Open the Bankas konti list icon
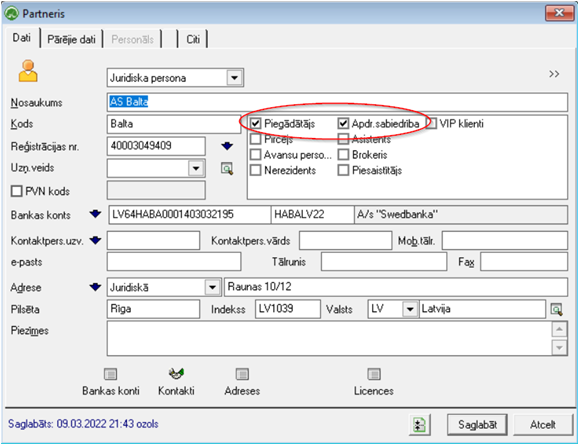Screen dimensions: 578x444 pyautogui.click(x=110, y=374)
